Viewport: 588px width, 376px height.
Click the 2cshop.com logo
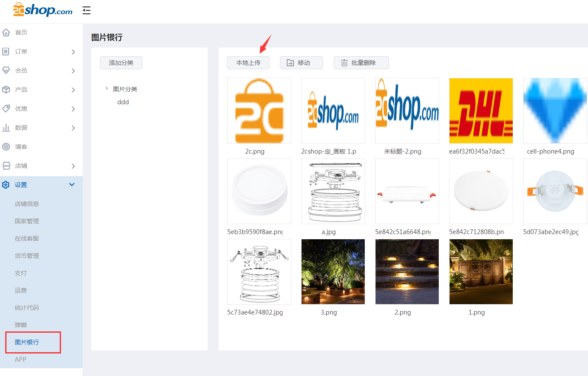(x=43, y=9)
